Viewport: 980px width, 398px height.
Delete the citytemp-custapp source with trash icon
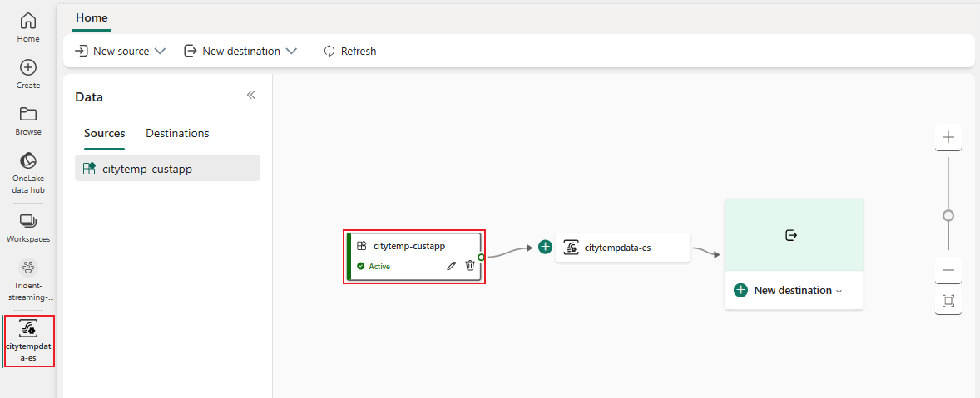470,266
